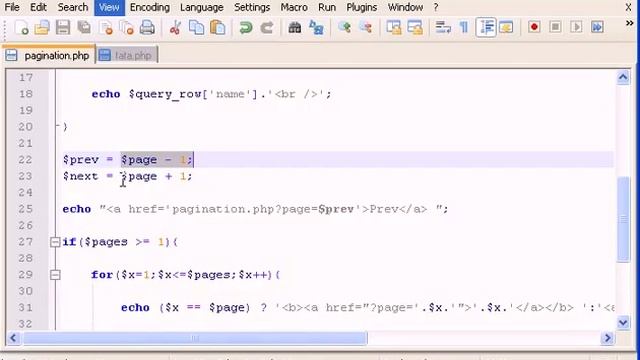Screen dimensions: 640x360
Task: Open the ? help menu
Action: [436, 7]
